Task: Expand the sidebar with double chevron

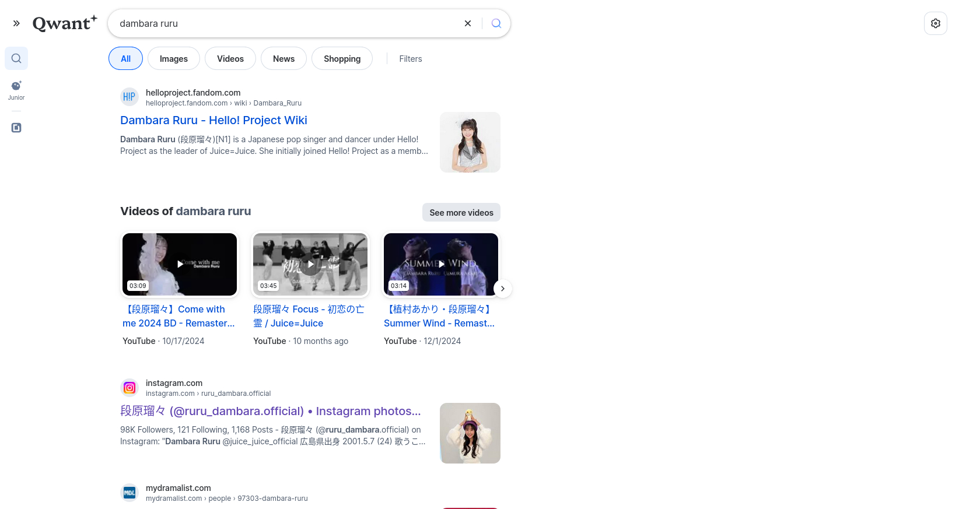Action: 16,23
